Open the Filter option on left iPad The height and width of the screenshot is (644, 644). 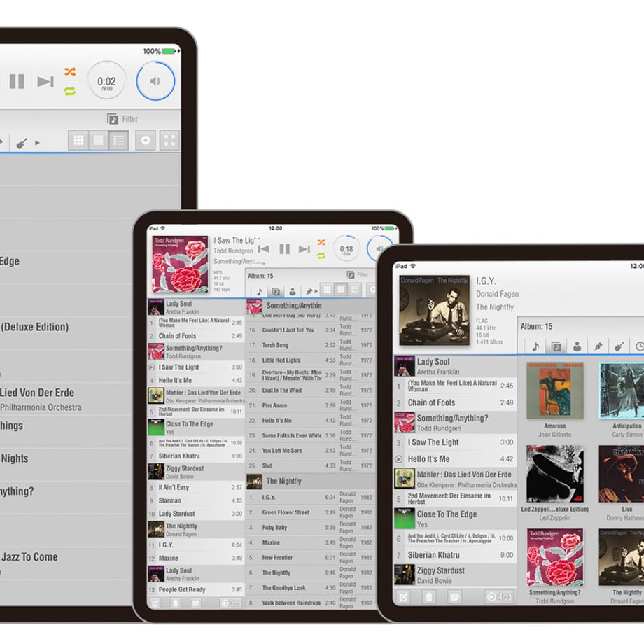click(x=122, y=119)
